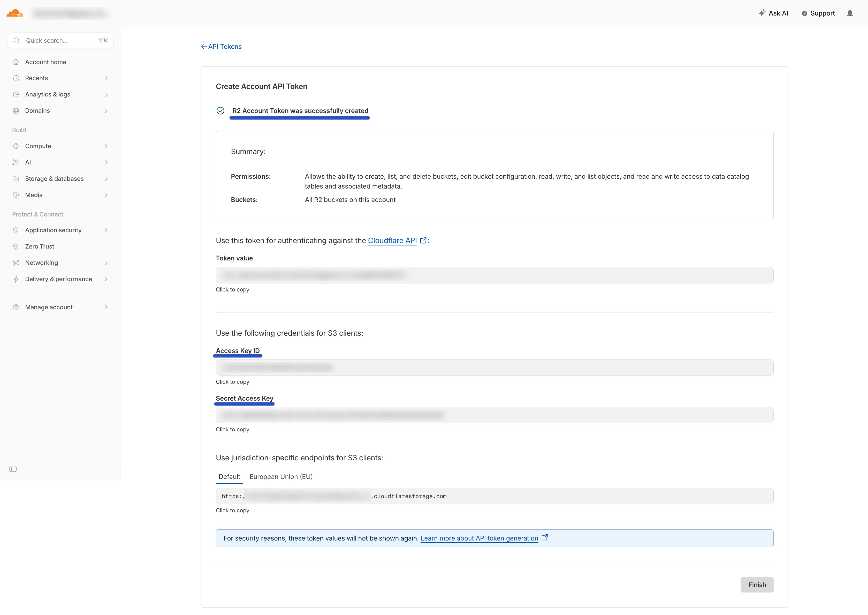The height and width of the screenshot is (615, 868).
Task: Open the Compute section icon
Action: tap(16, 146)
